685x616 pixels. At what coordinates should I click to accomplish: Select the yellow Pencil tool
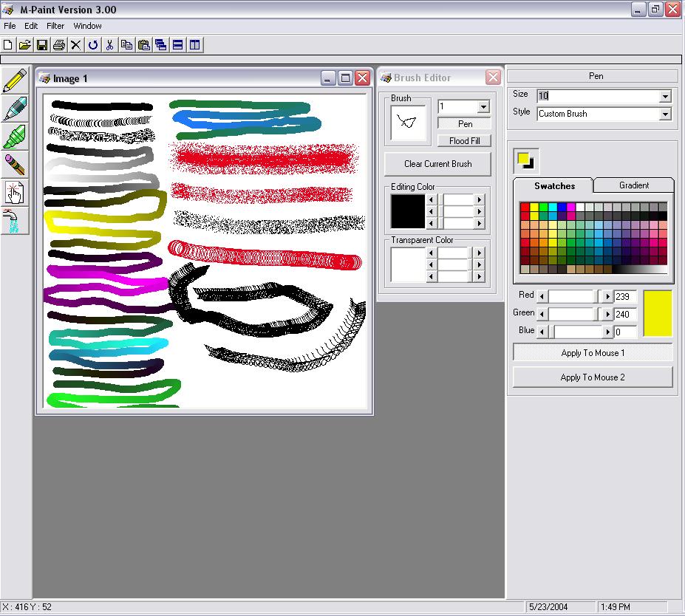16,81
